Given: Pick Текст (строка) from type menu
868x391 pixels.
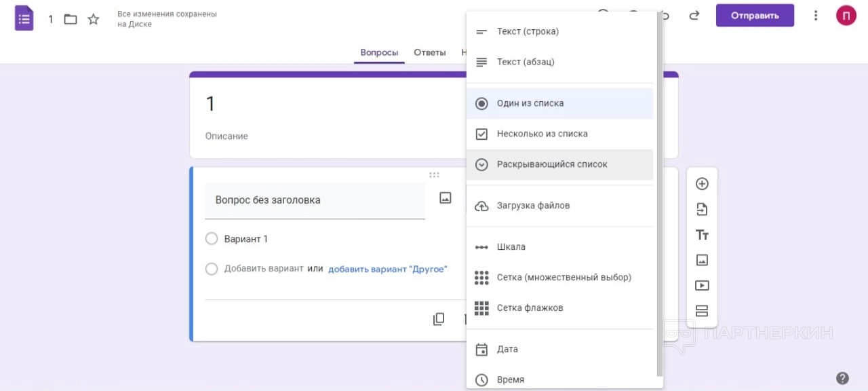Looking at the screenshot, I should [x=528, y=31].
